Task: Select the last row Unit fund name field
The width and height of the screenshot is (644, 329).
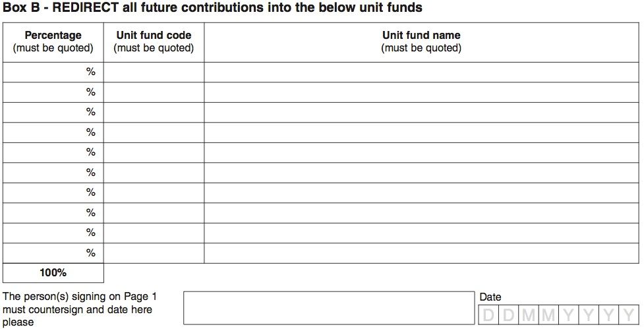Action: [x=421, y=253]
